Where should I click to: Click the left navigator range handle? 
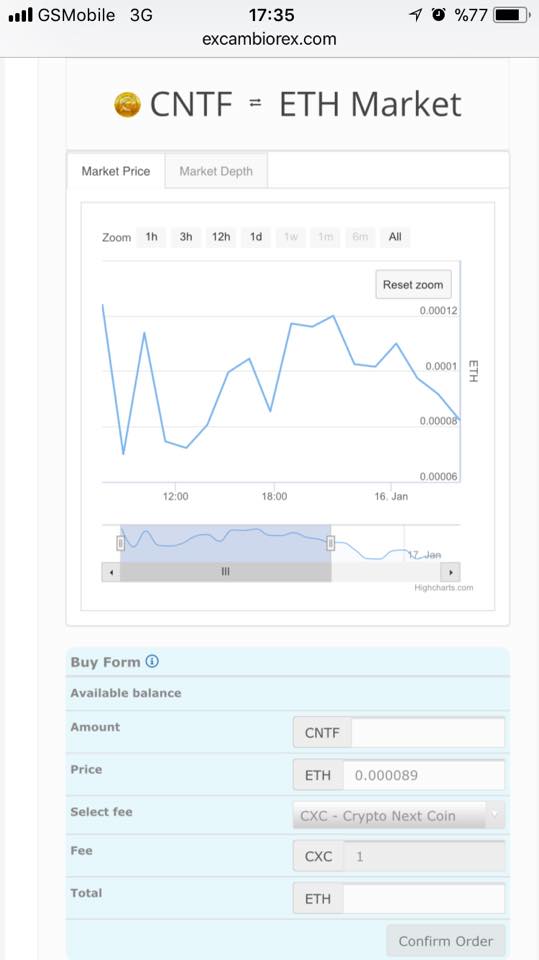[121, 542]
